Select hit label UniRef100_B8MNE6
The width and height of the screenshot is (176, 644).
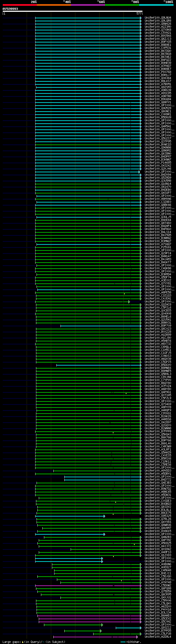158,368
